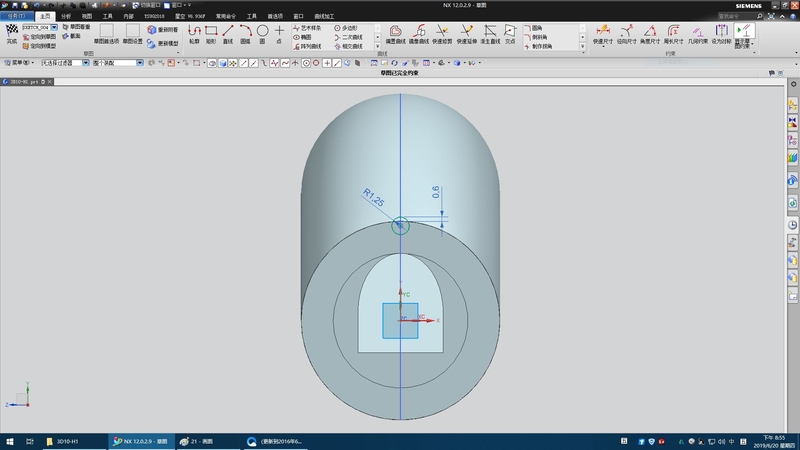This screenshot has height=450, width=800.
Task: Click the Rapid Dimension (快速尺寸) icon
Action: 604,32
